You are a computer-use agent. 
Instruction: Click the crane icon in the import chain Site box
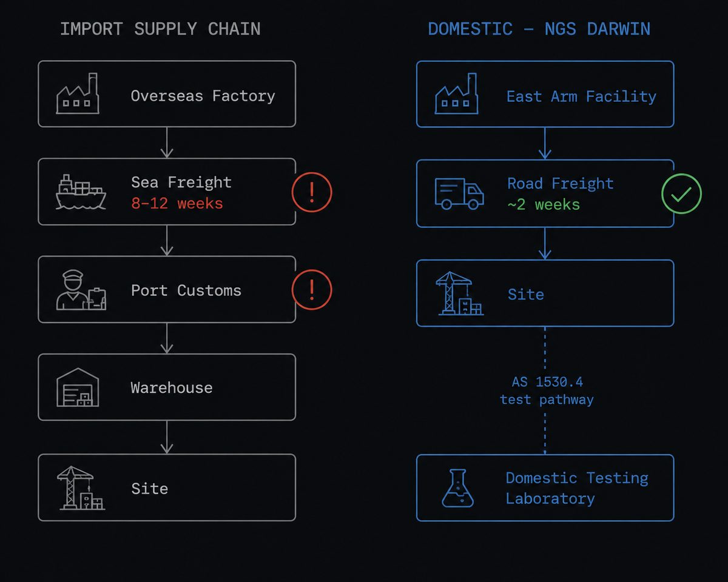pyautogui.click(x=81, y=487)
